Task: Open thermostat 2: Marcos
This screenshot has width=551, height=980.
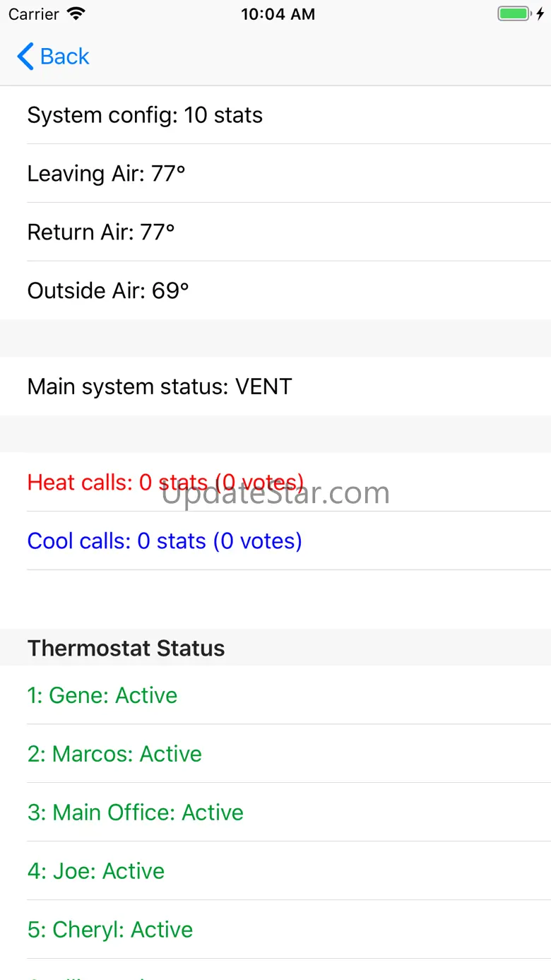Action: (x=114, y=754)
